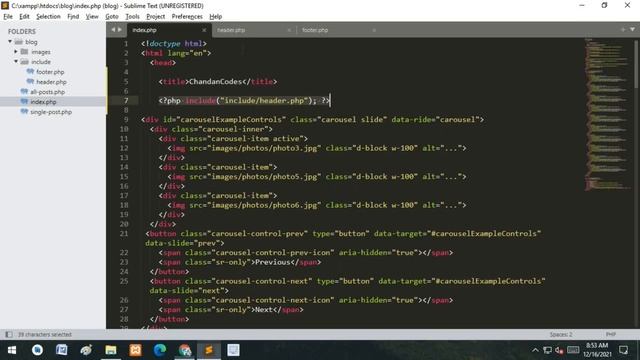Screen dimensions: 640x360
Task: Open header.php in the sidebar
Action: [x=51, y=82]
